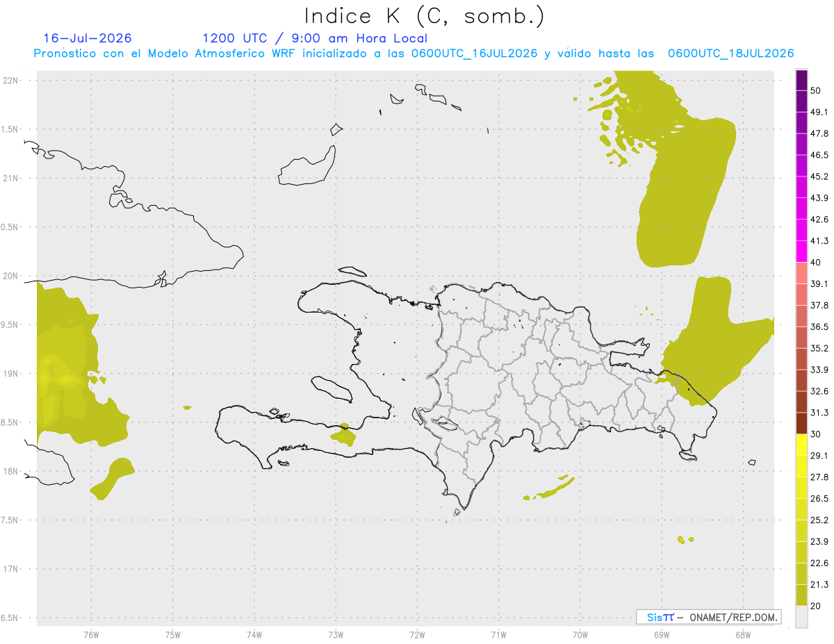Click the colorbar value '33.9'
The width and height of the screenshot is (834, 644).
point(819,370)
